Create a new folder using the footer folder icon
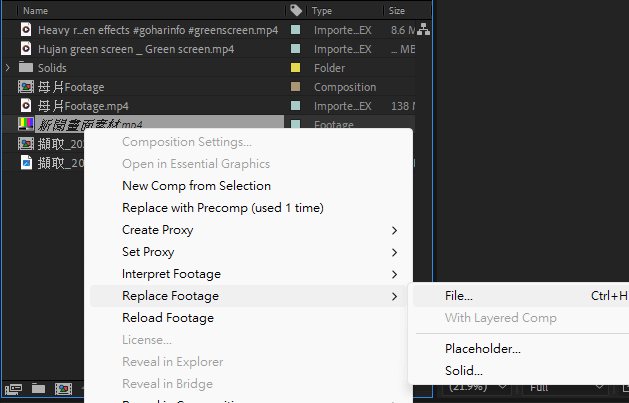629x403 pixels. click(x=38, y=388)
